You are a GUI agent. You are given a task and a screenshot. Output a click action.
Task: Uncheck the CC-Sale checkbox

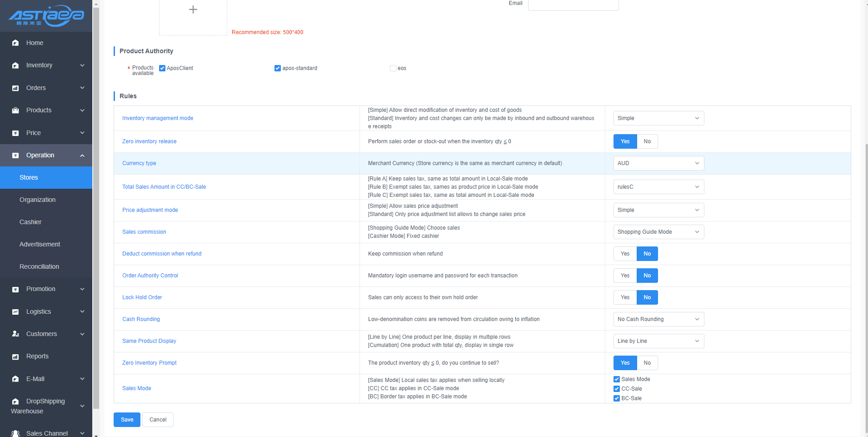coord(617,389)
